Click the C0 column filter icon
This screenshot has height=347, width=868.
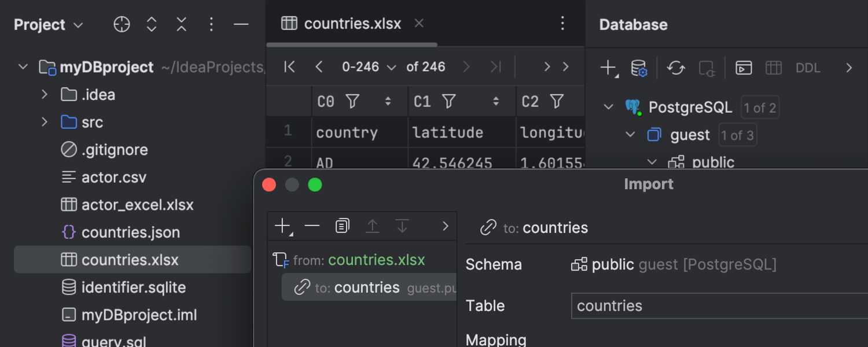click(x=352, y=102)
